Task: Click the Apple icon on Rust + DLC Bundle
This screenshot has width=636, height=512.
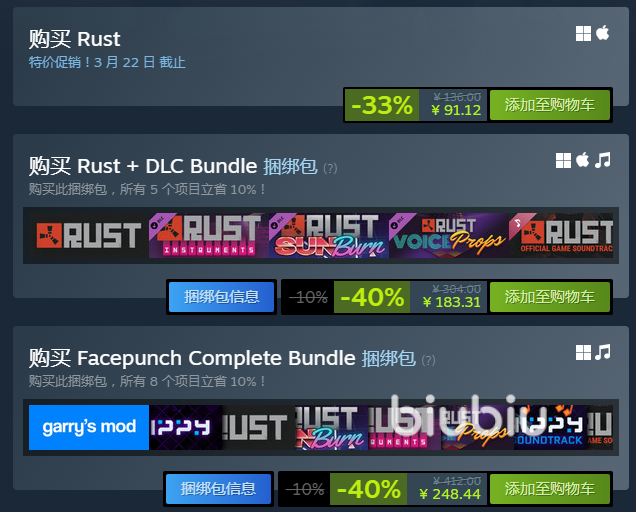Action: click(x=583, y=160)
